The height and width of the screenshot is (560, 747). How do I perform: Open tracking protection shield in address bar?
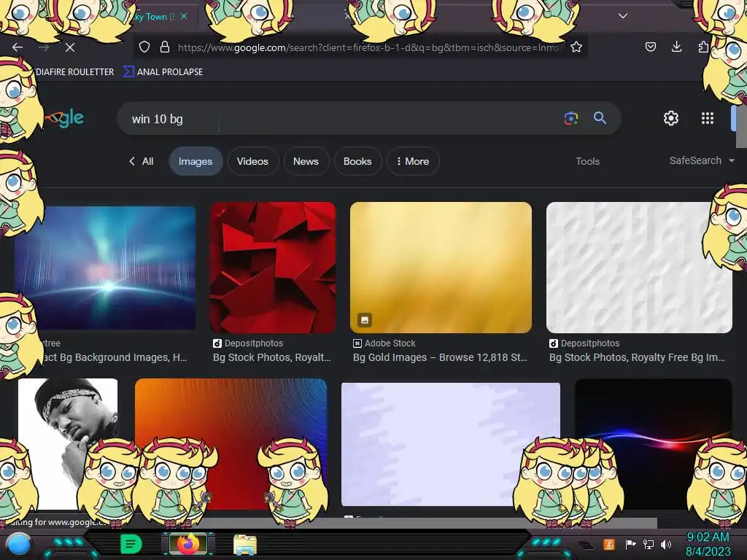click(x=144, y=47)
